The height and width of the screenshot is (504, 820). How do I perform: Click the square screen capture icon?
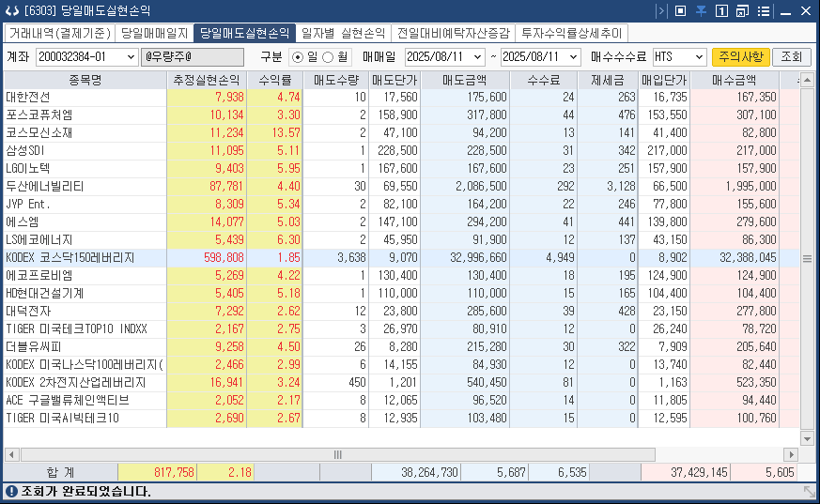[x=680, y=11]
